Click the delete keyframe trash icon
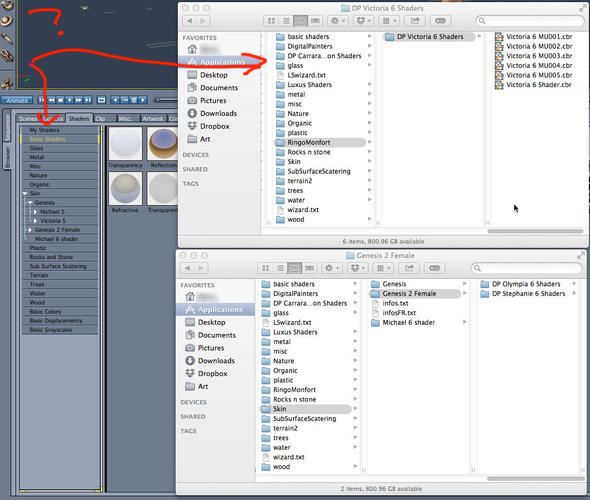Screen dimensions: 590x500 (x=134, y=100)
